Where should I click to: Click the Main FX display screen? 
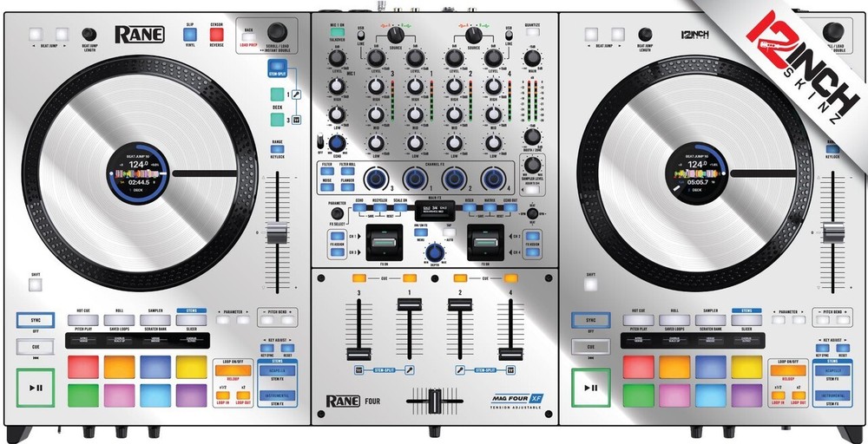435,209
